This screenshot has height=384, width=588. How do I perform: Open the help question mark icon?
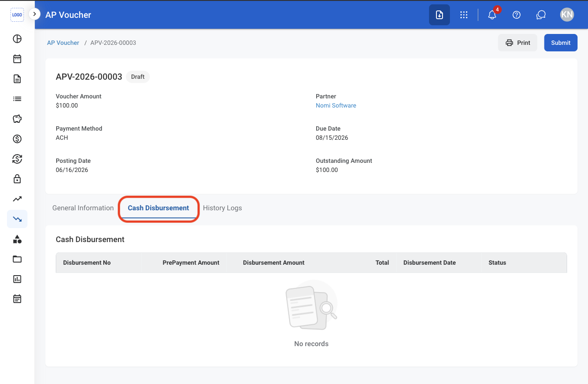517,15
